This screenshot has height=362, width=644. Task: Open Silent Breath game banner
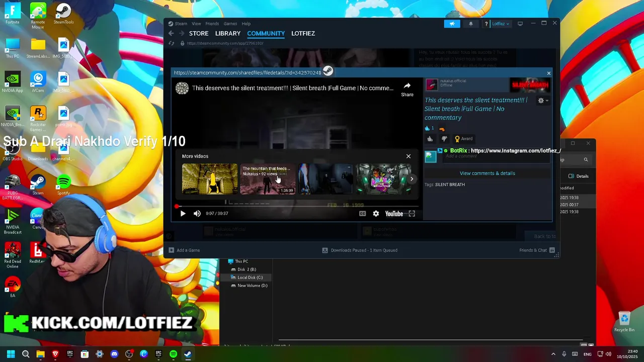point(530,85)
